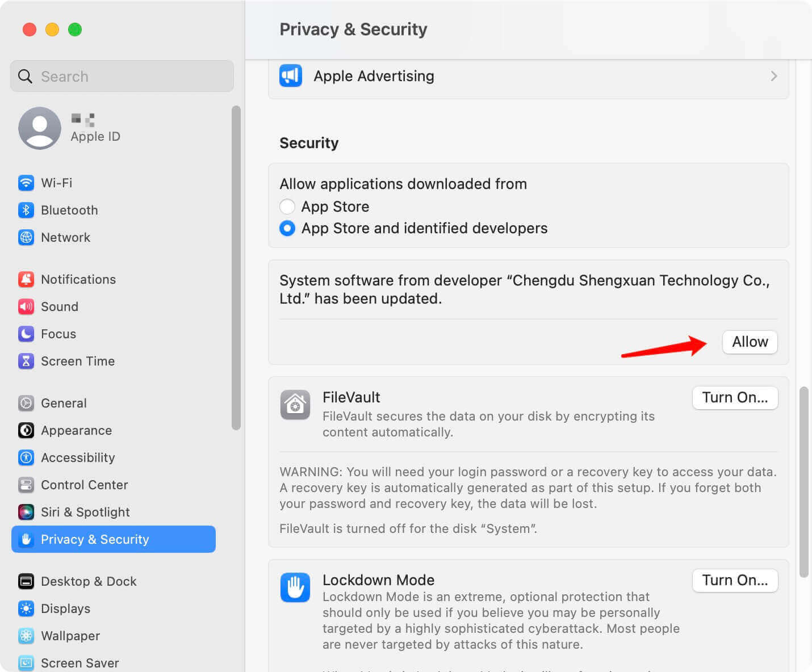Click the main content scrollbar
Viewport: 812px width, 672px height.
coord(803,481)
